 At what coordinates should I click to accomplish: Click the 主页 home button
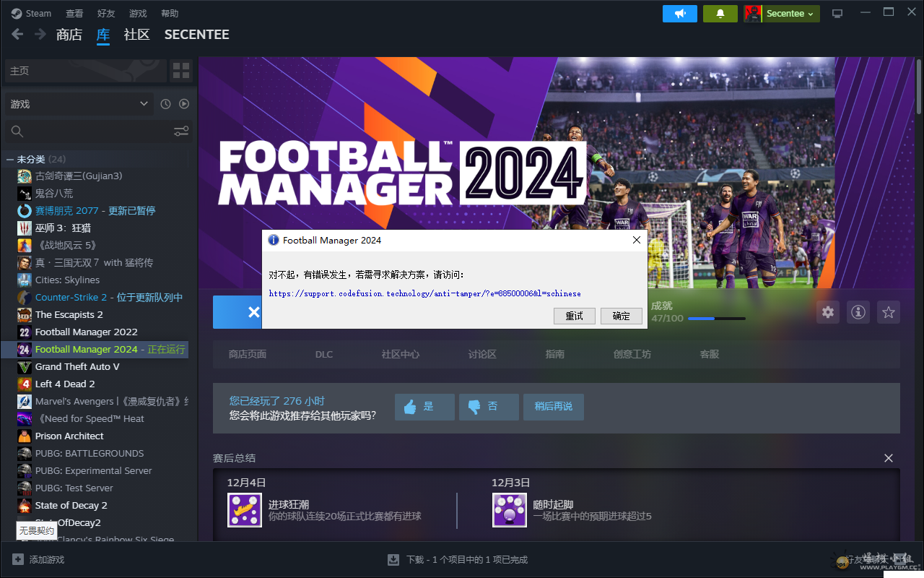tap(85, 71)
